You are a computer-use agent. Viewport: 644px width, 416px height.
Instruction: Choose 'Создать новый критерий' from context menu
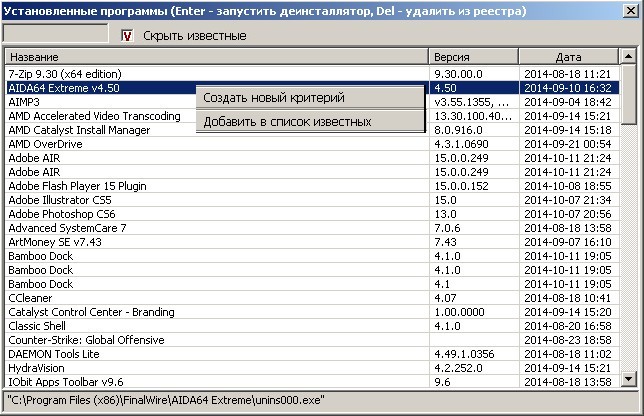tap(310, 98)
